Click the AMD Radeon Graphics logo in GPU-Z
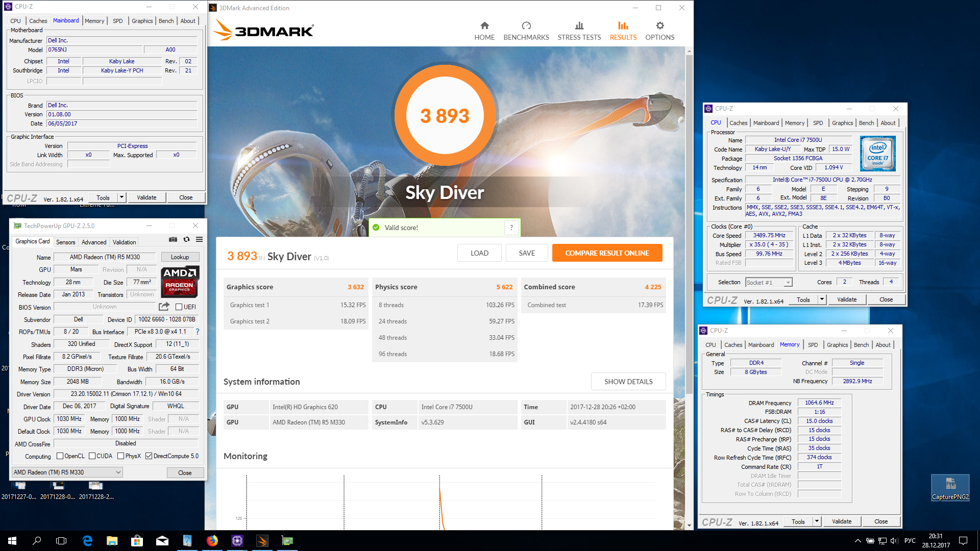The height and width of the screenshot is (551, 980). 180,282
